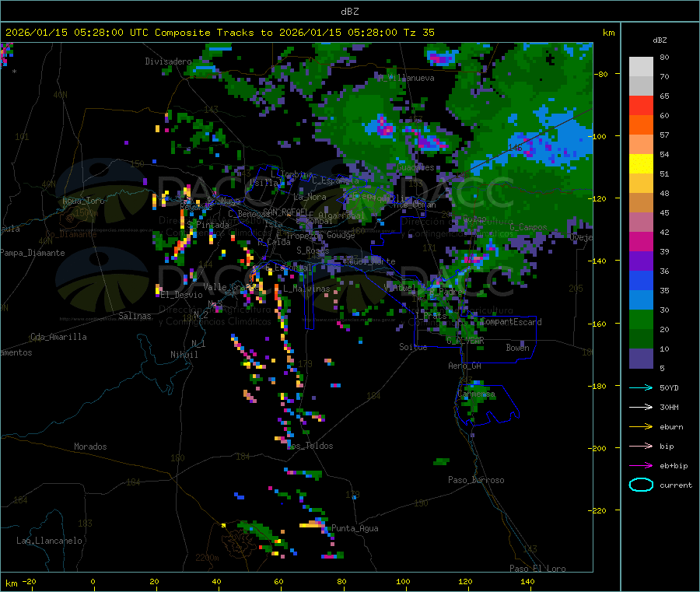Viewport: 700px width, 592px height.
Task: Click the yellow eburn arrow legend icon
Action: (x=641, y=427)
